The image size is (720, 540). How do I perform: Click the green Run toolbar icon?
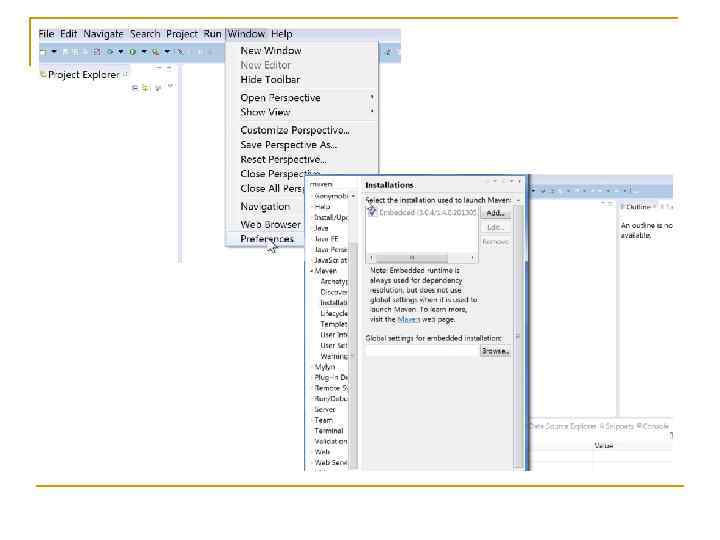133,52
